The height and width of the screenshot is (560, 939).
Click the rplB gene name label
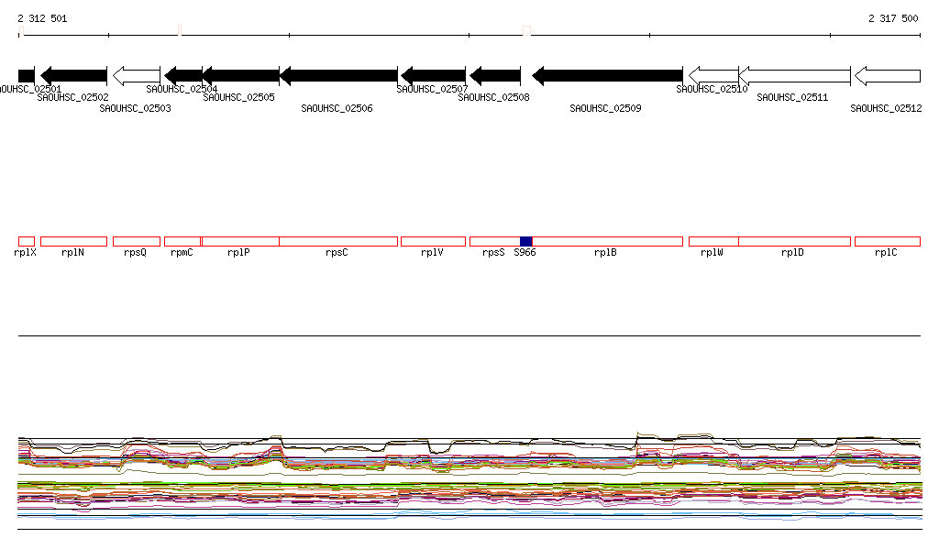[605, 252]
